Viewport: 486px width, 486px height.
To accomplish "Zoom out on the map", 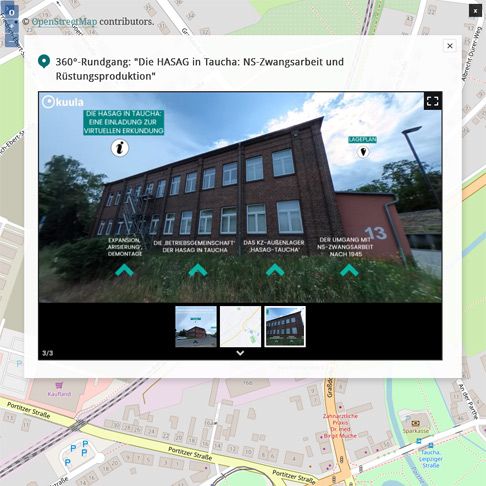I will tap(12, 41).
